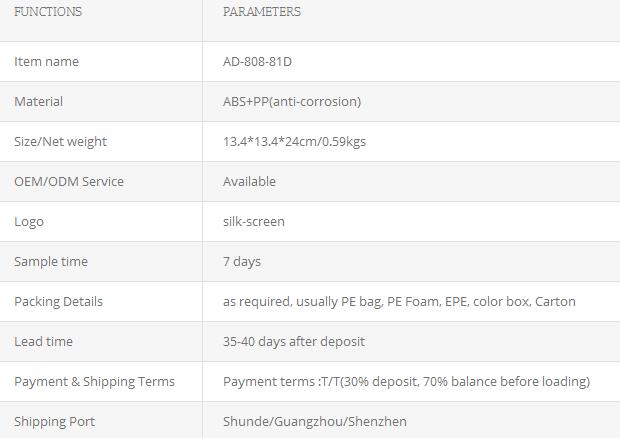
Task: Click the silk-screen logo value
Action: tap(254, 221)
